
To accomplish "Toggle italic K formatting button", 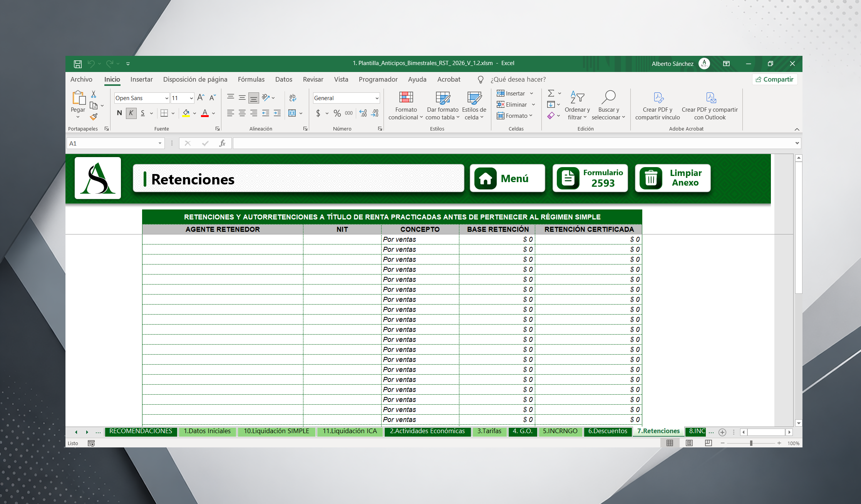I will click(131, 113).
